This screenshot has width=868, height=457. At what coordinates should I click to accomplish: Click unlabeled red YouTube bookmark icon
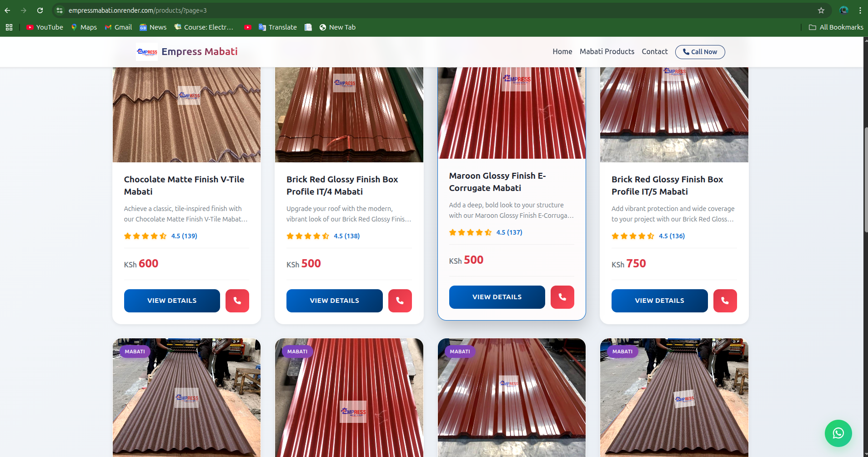tap(248, 27)
